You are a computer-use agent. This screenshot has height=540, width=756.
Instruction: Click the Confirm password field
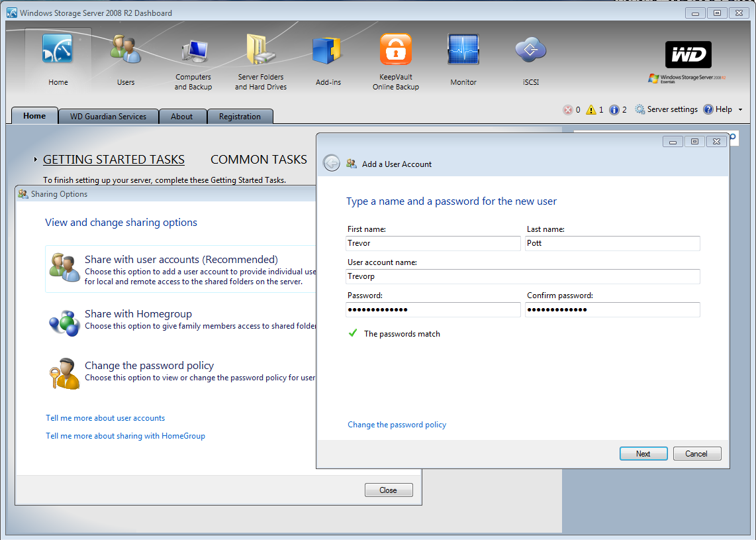click(x=612, y=310)
